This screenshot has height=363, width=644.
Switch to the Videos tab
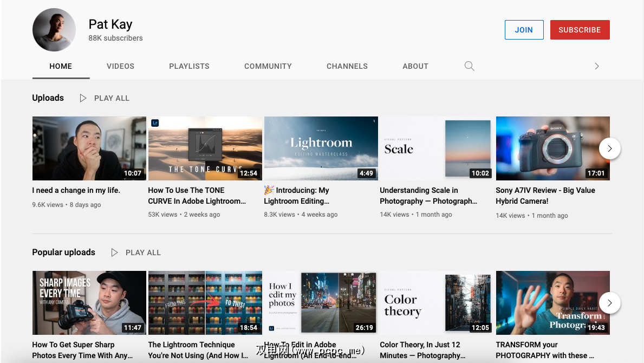(x=120, y=66)
